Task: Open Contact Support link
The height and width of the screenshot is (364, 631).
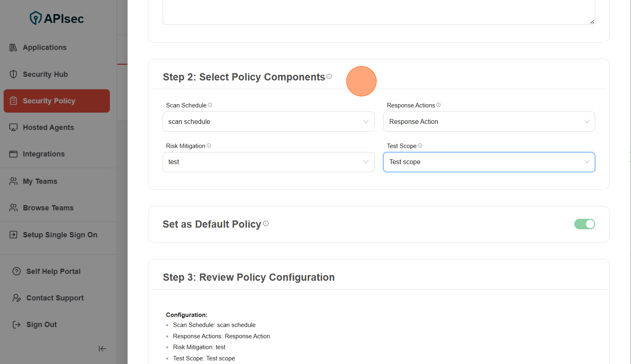Action: pyautogui.click(x=55, y=298)
